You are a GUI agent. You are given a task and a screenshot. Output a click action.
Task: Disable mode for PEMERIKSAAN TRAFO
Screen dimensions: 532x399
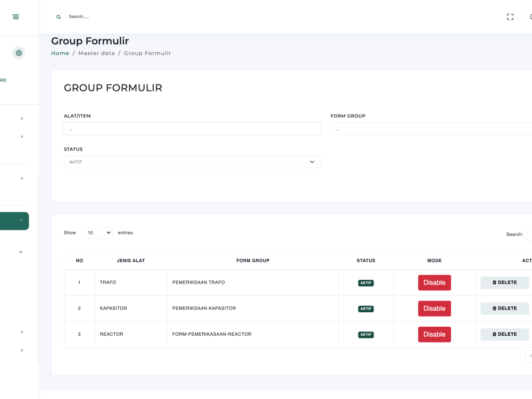pyautogui.click(x=434, y=282)
